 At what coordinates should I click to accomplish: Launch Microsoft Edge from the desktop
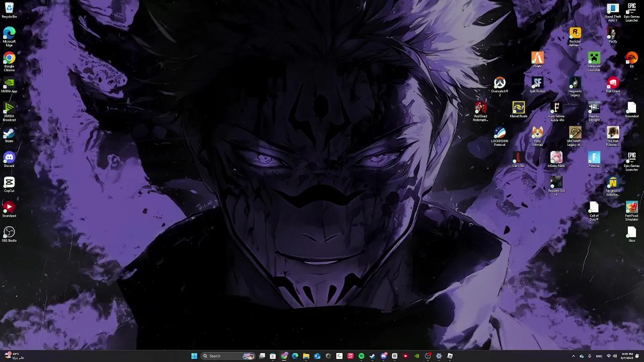click(9, 37)
